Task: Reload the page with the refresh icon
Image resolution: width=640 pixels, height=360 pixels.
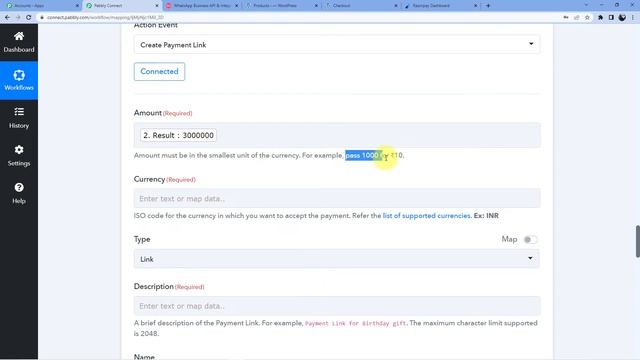Action: tap(29, 18)
